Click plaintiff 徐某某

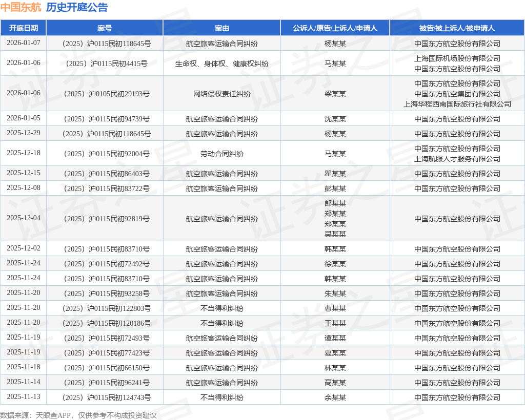point(335,264)
